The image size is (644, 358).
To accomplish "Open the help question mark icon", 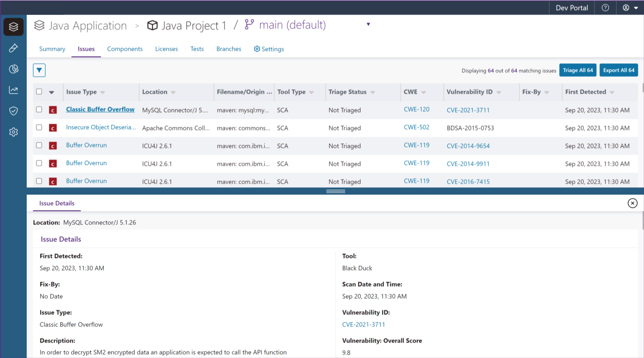I will [x=605, y=8].
